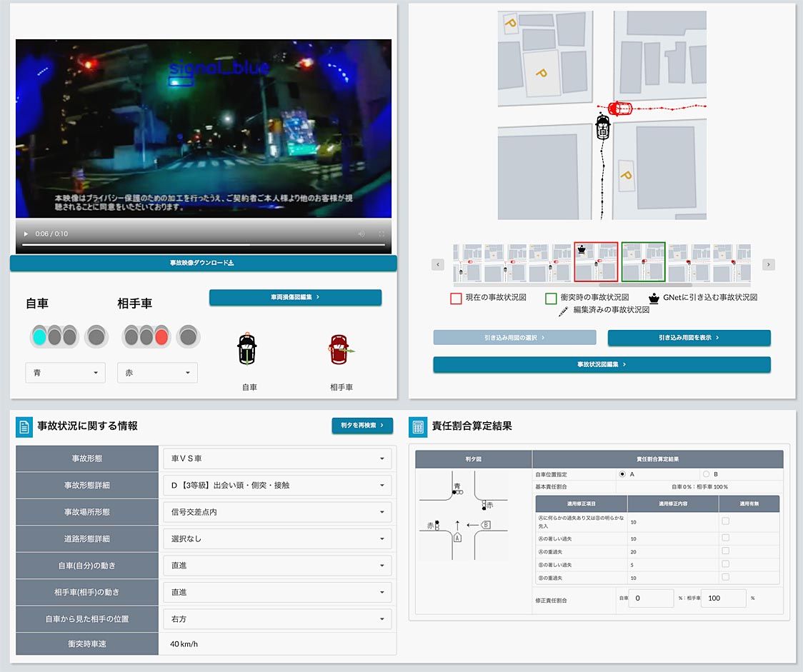Select radio button A for 自車位置指定
This screenshot has width=803, height=672.
pyautogui.click(x=622, y=473)
